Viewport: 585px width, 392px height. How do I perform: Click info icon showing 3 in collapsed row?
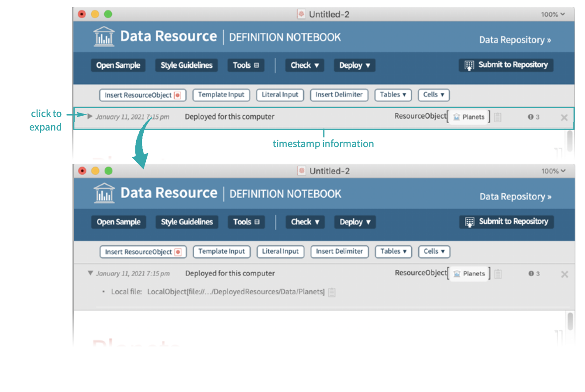click(531, 117)
